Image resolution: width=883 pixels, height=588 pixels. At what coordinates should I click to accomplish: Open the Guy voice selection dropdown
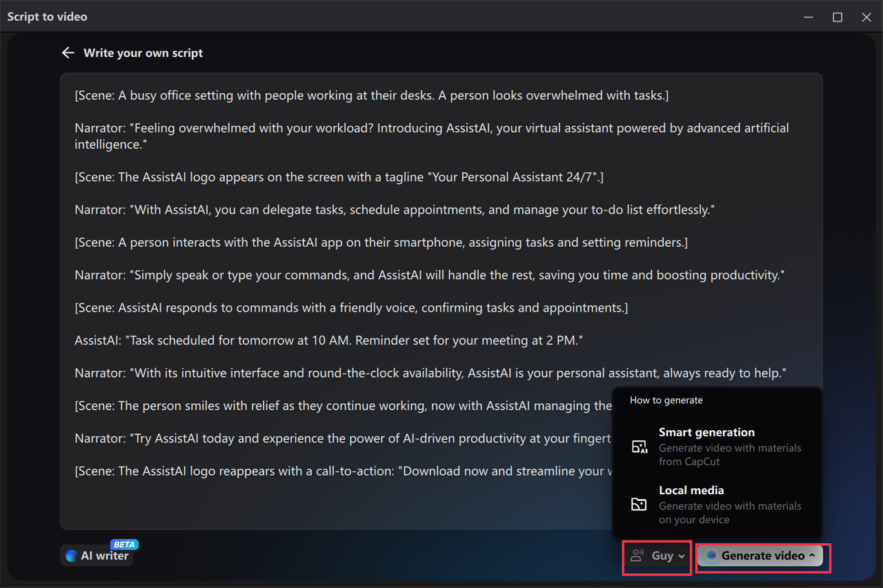pyautogui.click(x=657, y=556)
